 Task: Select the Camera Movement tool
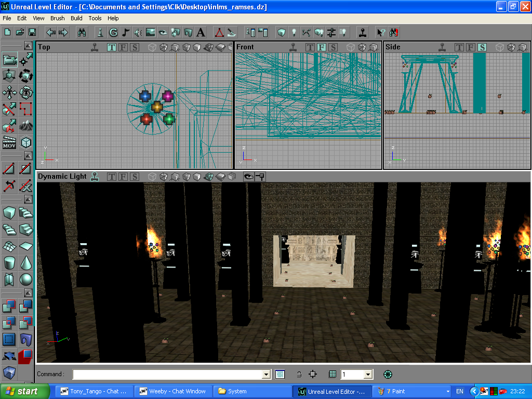[x=9, y=60]
